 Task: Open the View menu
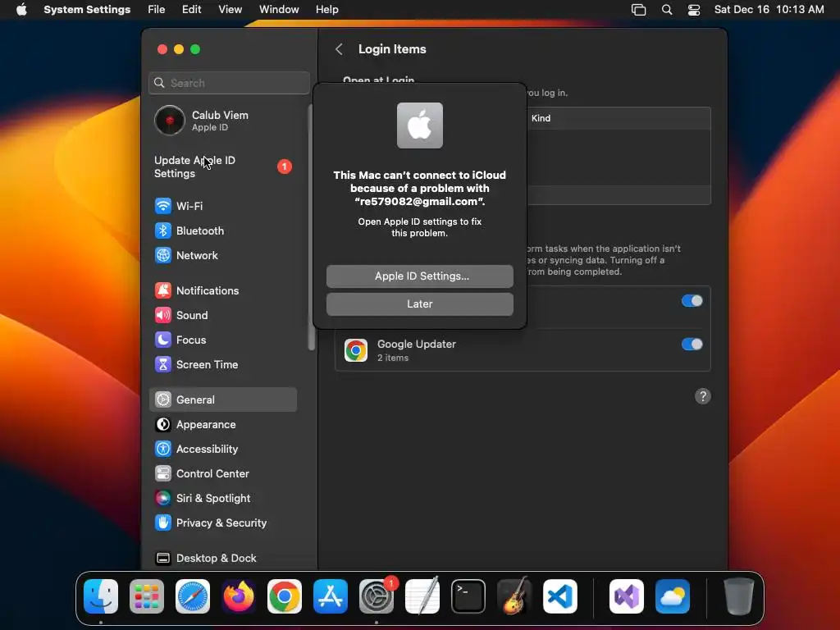click(230, 10)
